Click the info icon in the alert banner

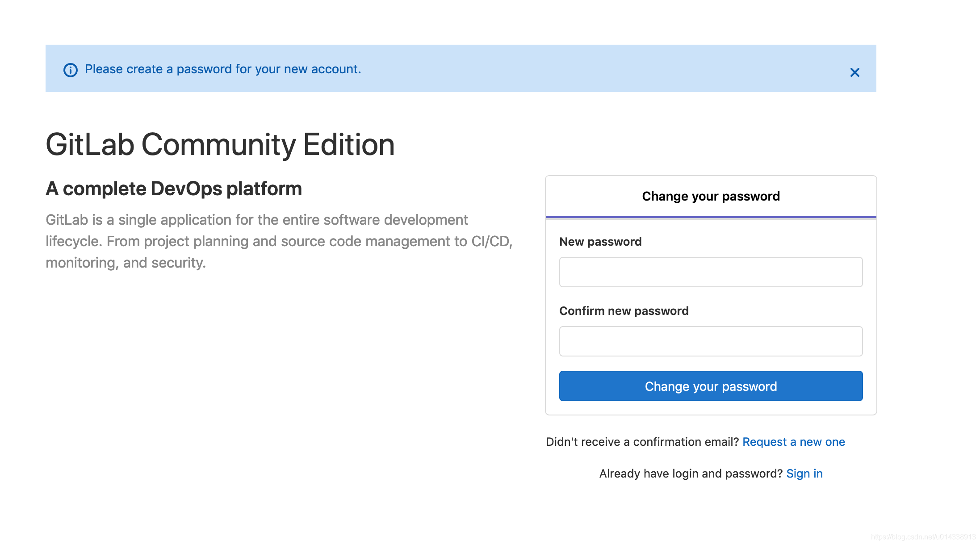coord(71,69)
